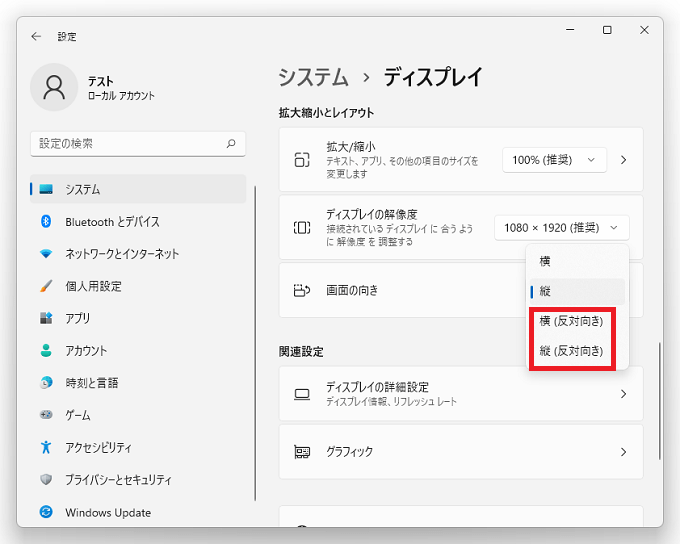This screenshot has height=544, width=680.
Task: Click the ゲーム controller icon
Action: pyautogui.click(x=46, y=415)
